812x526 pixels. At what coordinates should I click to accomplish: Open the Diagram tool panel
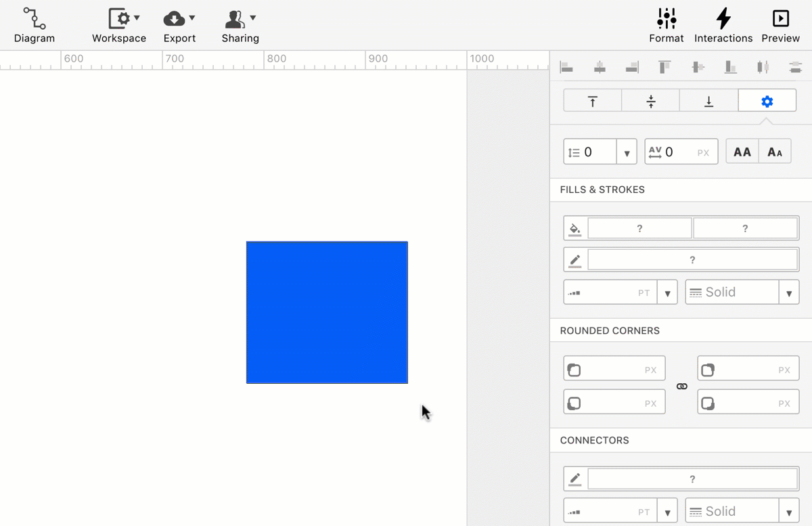pyautogui.click(x=34, y=25)
